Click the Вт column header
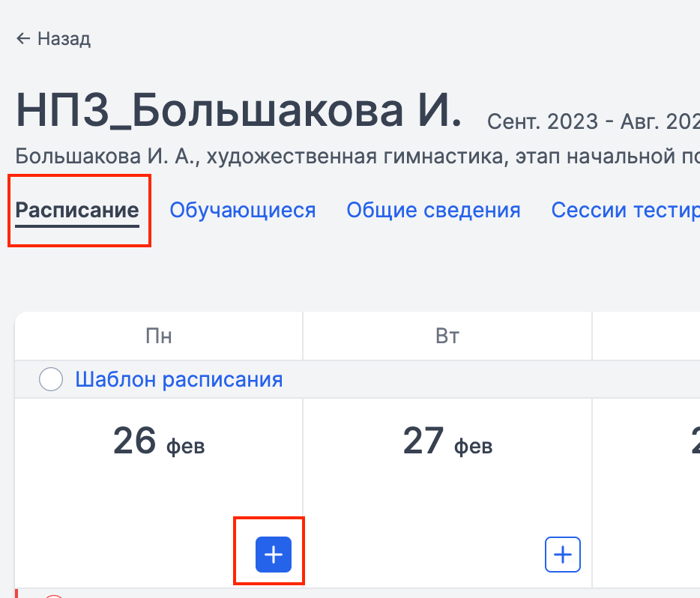 coord(447,336)
